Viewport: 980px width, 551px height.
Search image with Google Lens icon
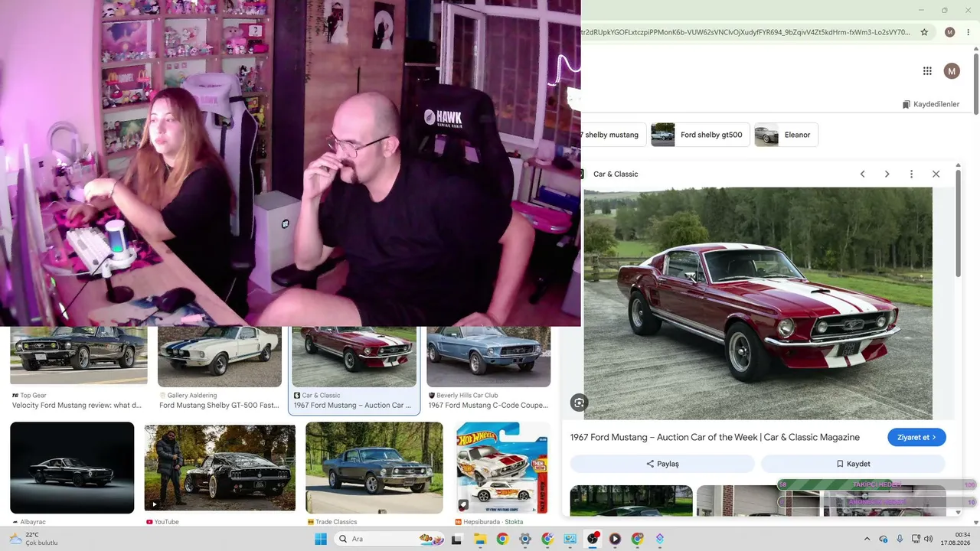coord(579,403)
